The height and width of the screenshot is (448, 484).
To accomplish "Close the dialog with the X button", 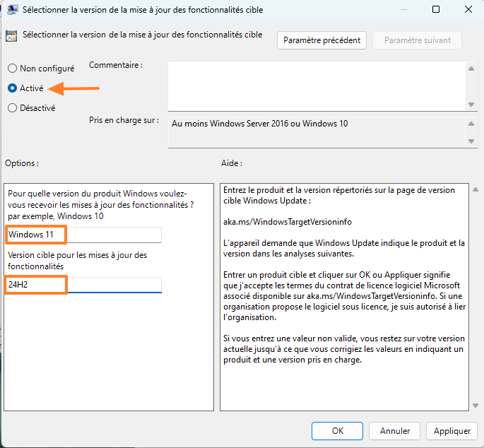I will 468,9.
